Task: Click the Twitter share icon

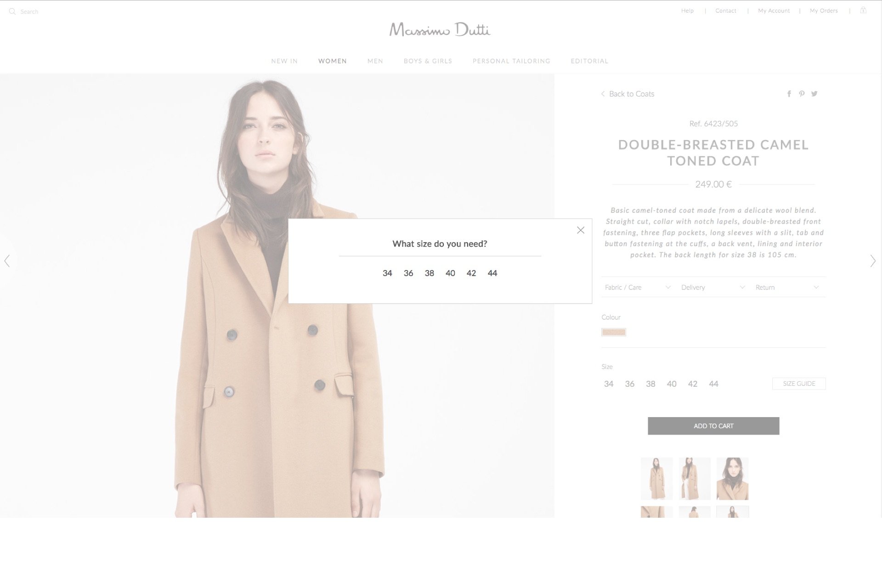Action: click(814, 93)
